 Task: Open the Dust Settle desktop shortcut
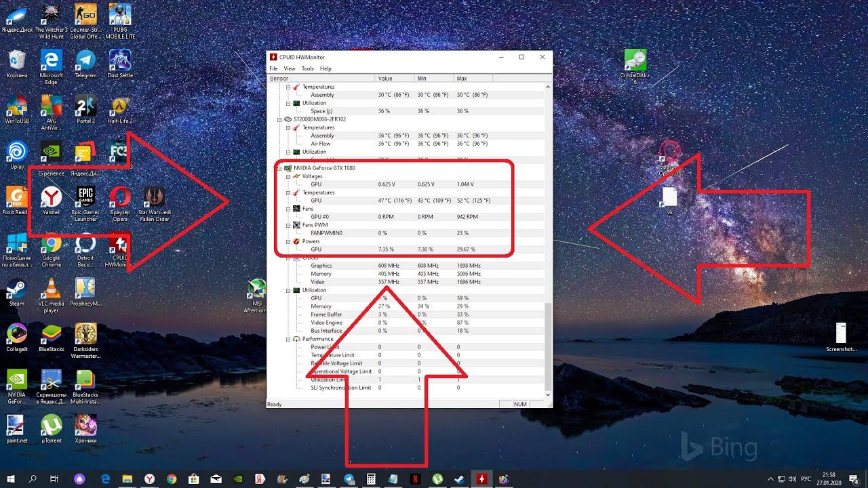coord(121,64)
